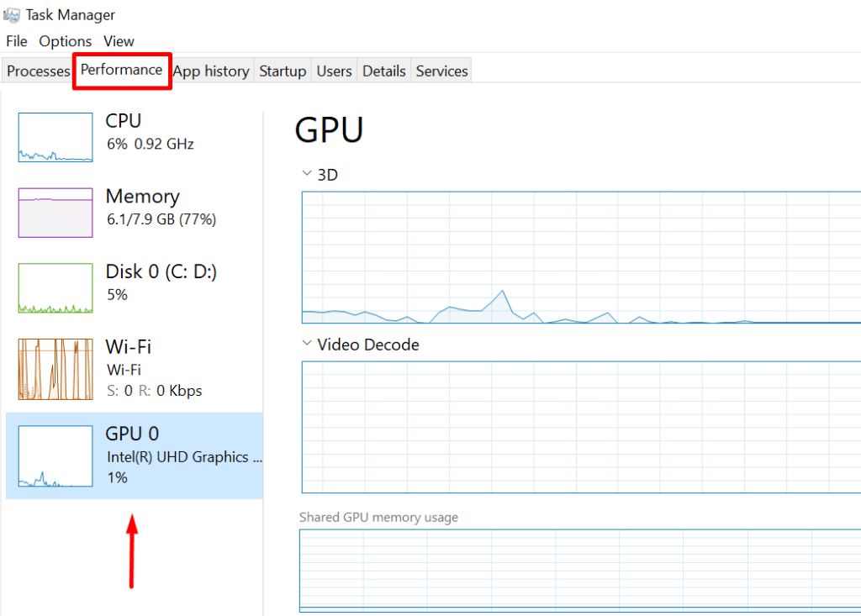Switch to the Startup tab
This screenshot has height=616, width=861.
pos(283,71)
